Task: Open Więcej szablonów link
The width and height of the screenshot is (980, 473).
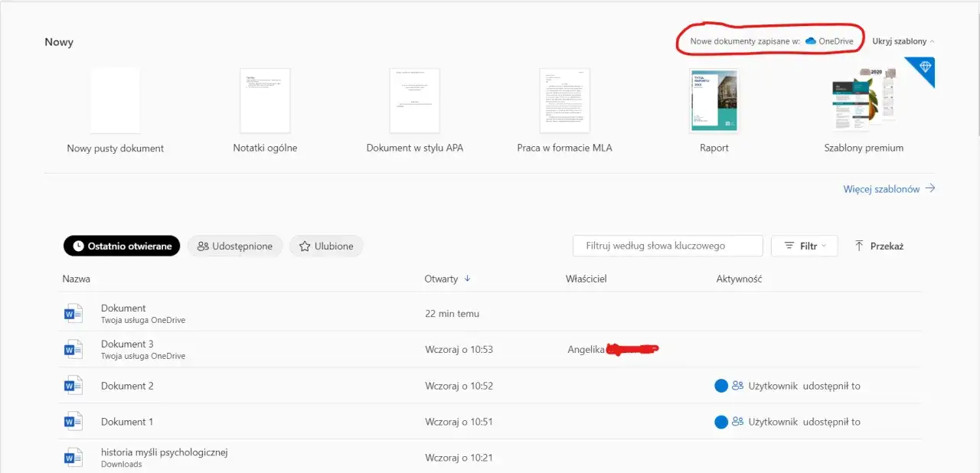Action: pyautogui.click(x=881, y=188)
